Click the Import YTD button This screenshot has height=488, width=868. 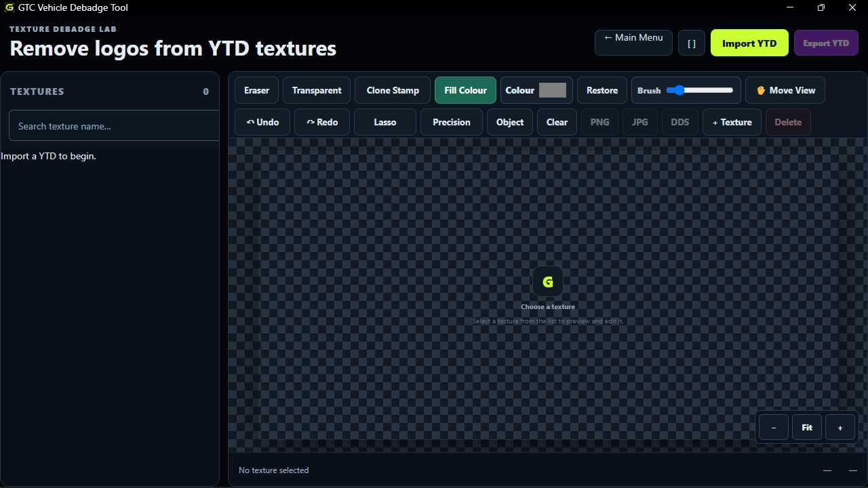point(749,43)
